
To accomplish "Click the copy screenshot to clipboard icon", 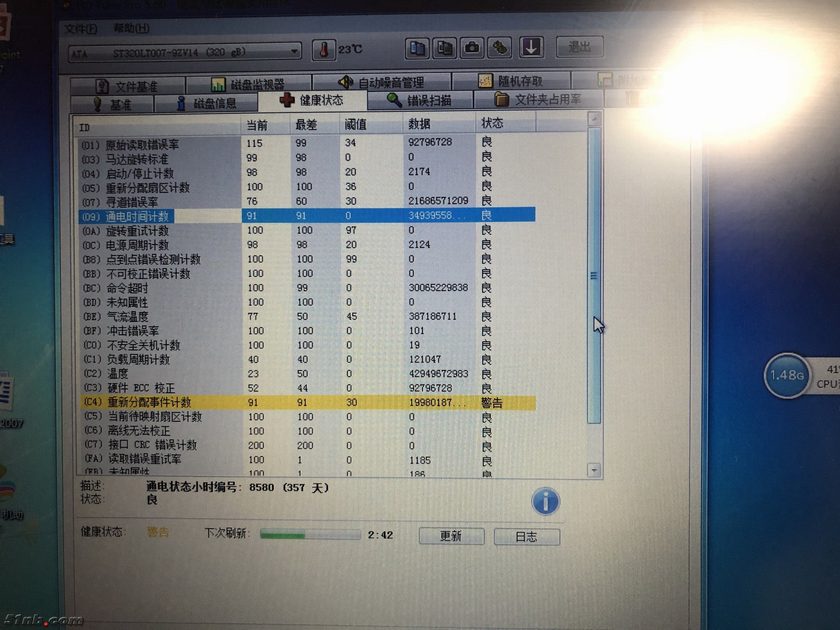I will tap(445, 48).
